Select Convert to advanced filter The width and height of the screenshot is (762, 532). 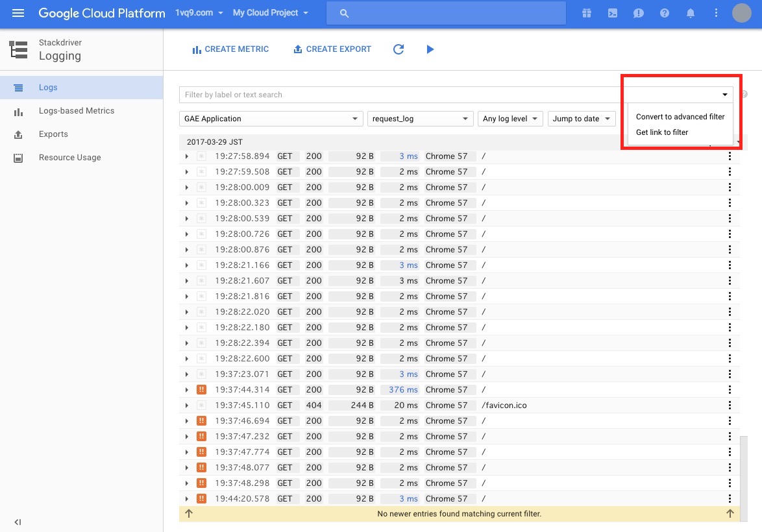680,117
